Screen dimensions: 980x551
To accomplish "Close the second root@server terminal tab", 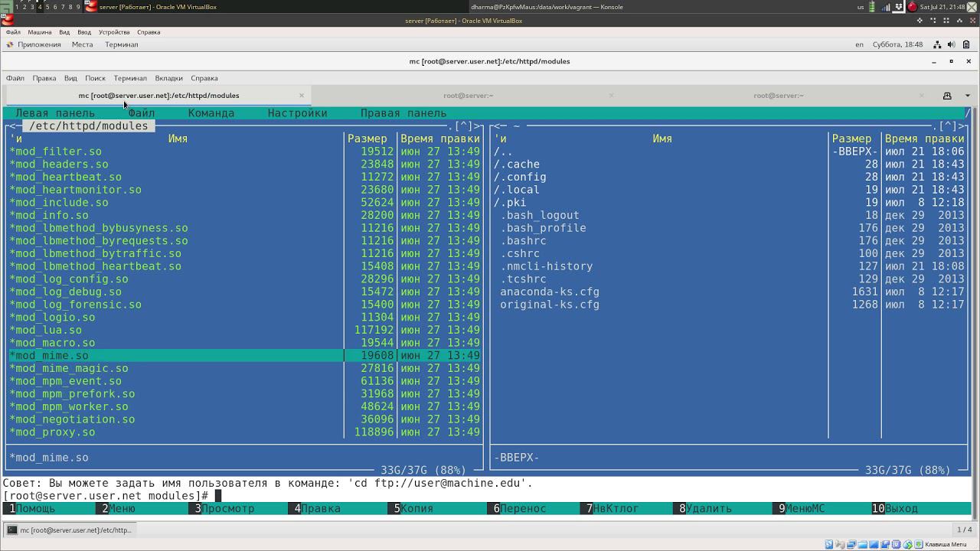I will click(x=611, y=96).
